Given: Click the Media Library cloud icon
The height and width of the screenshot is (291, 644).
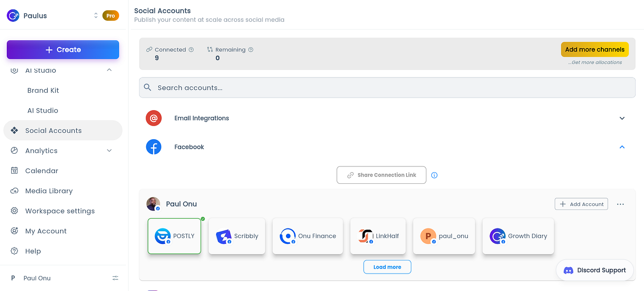Looking at the screenshot, I should coord(15,191).
